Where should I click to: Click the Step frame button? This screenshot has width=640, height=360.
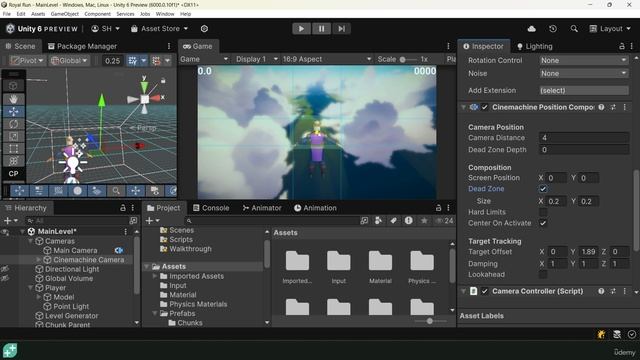point(341,29)
